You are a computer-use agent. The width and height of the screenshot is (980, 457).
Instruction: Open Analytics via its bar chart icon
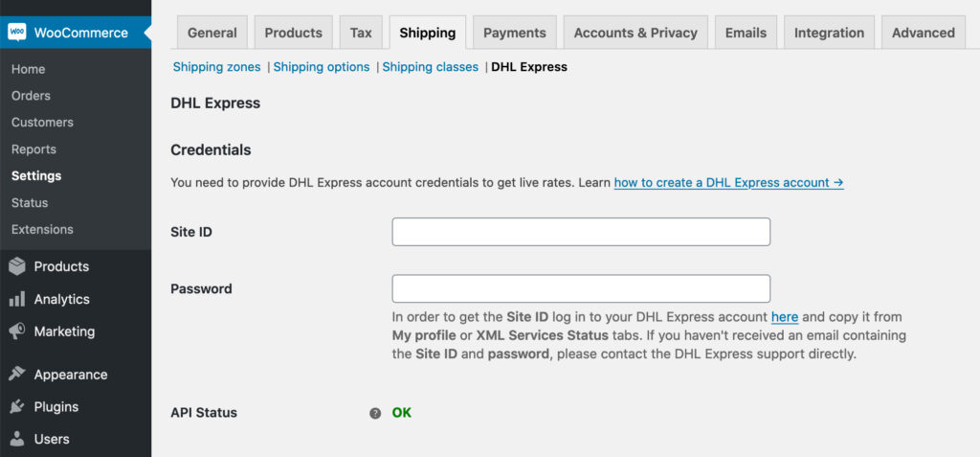tap(17, 299)
